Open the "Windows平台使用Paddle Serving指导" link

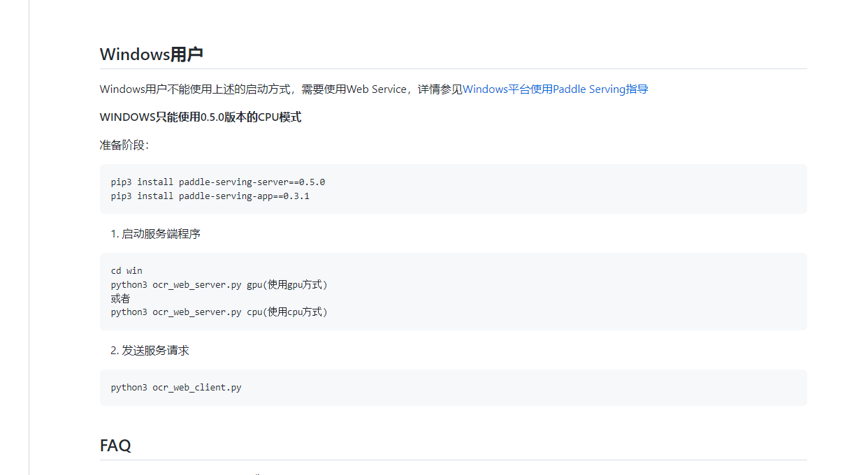coord(556,89)
